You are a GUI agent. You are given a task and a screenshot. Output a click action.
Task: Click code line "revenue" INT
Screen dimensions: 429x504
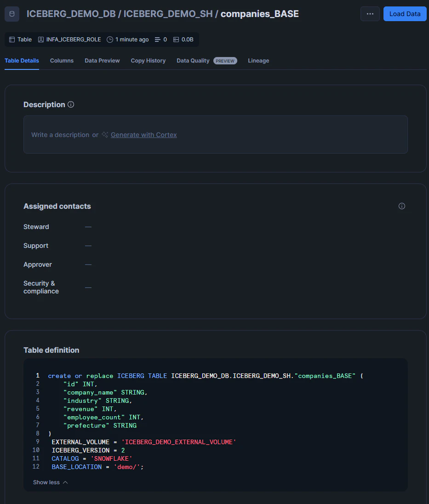[x=90, y=409]
